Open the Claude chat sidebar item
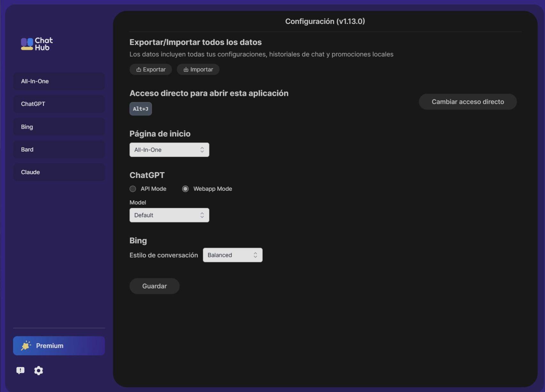This screenshot has height=392, width=545. (x=59, y=172)
